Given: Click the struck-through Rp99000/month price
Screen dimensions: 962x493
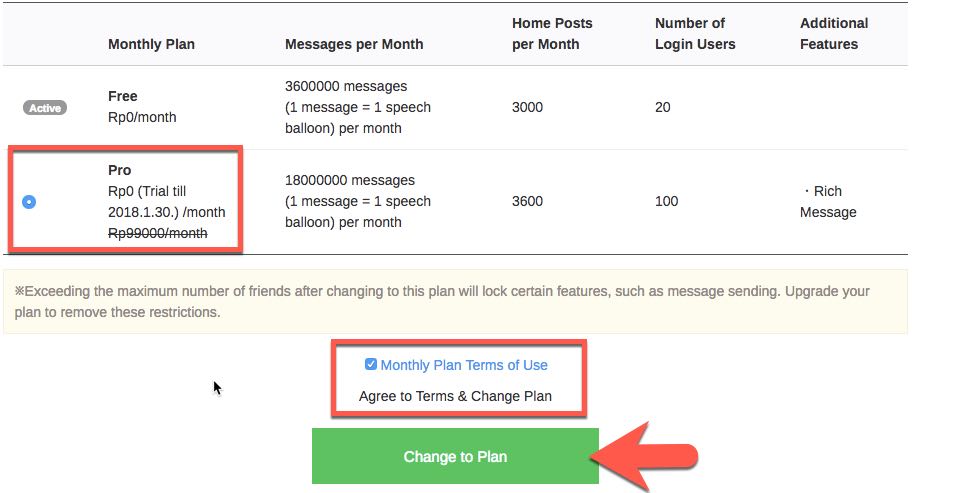Looking at the screenshot, I should 158,233.
